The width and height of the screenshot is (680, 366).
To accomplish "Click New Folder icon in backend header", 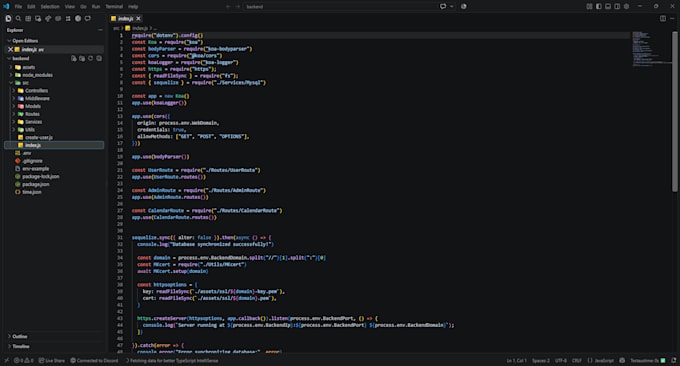I will (x=82, y=59).
